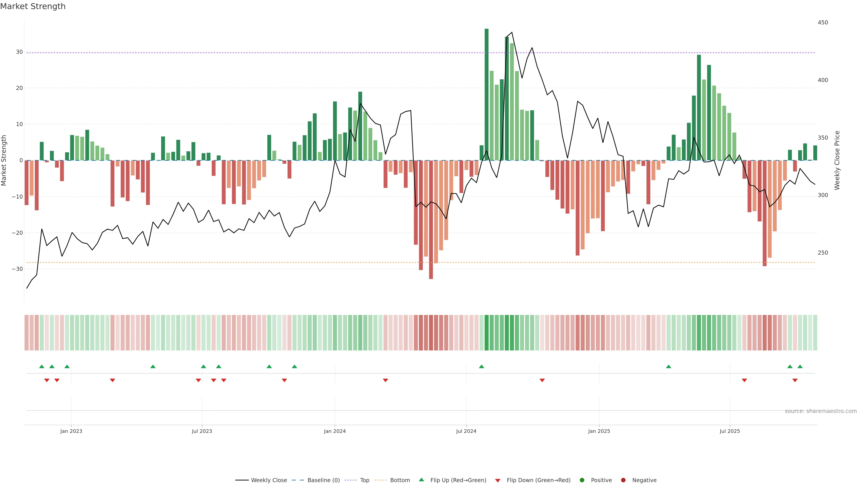This screenshot has width=868, height=488.
Task: Click the green Flip Up triangle in legend
Action: click(421, 480)
